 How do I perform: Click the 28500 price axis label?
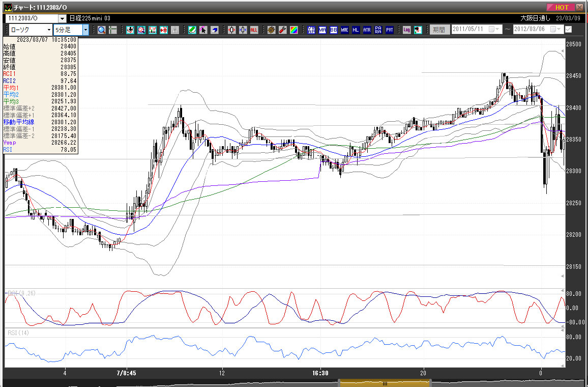[x=574, y=44]
